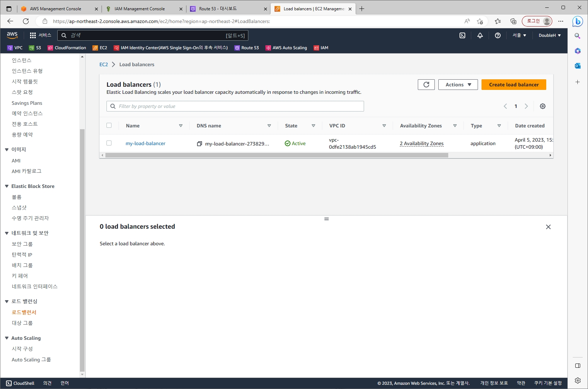
Task: Open the notifications bell
Action: coord(480,35)
